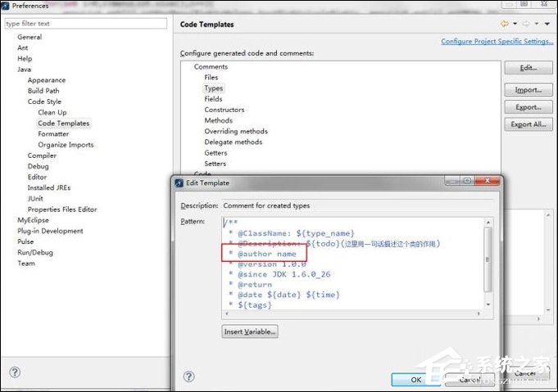The width and height of the screenshot is (558, 392).
Task: Click the pattern editor vertical scrollbar
Action: click(488, 259)
